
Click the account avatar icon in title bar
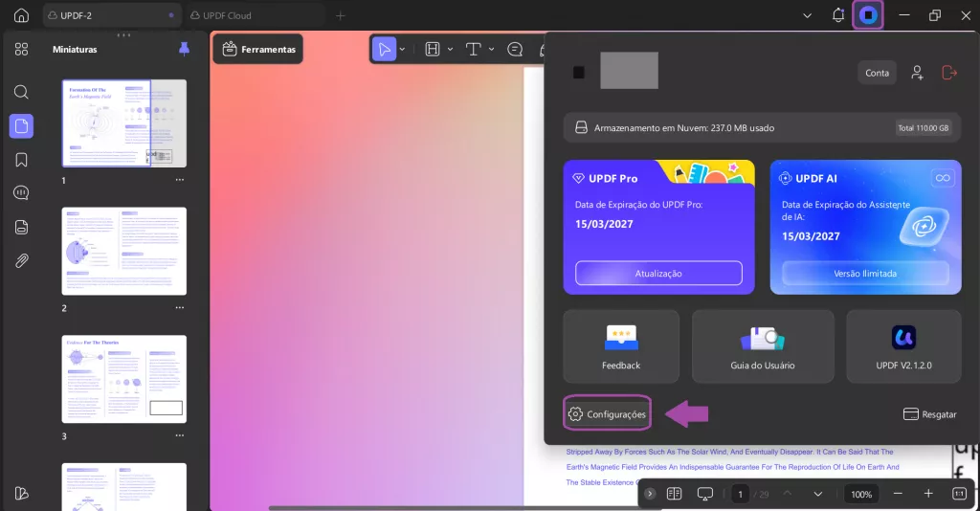click(868, 15)
